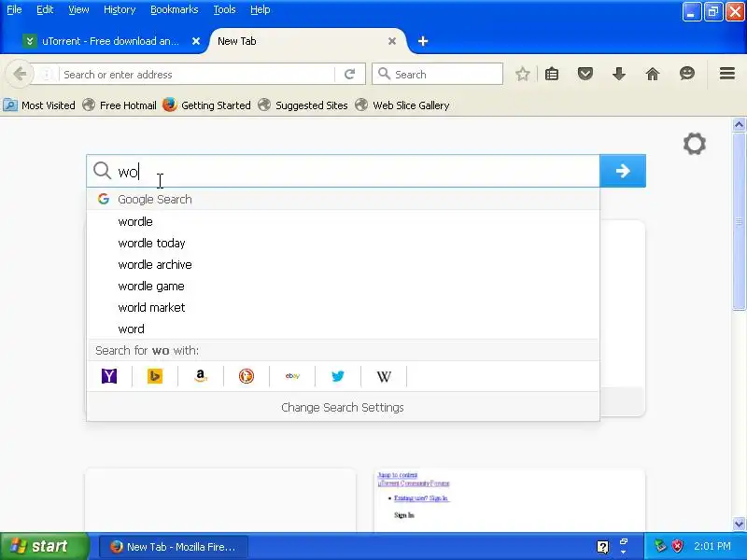Open Free Hotmail bookmark
Viewport: 747px width, 560px height.
click(120, 105)
